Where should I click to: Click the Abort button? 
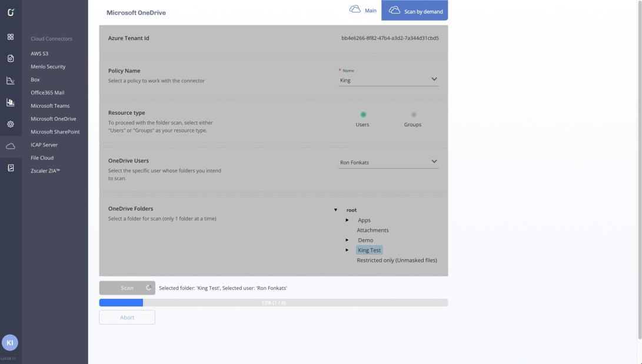pyautogui.click(x=127, y=318)
